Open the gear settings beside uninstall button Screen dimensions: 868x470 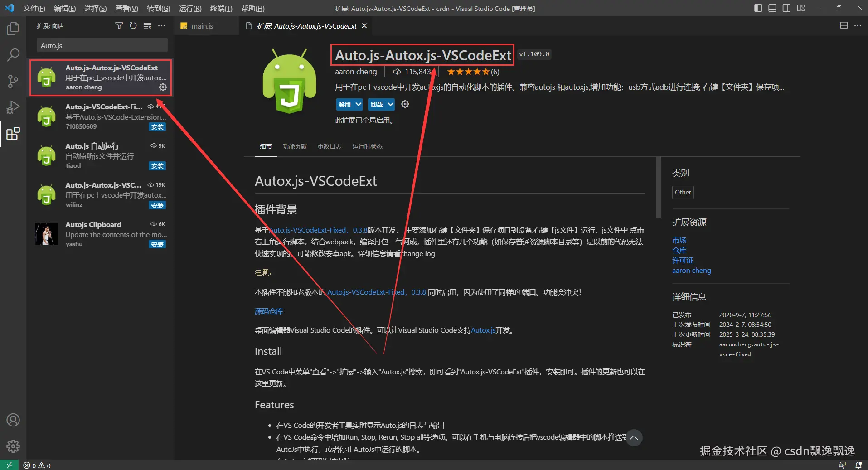(405, 104)
